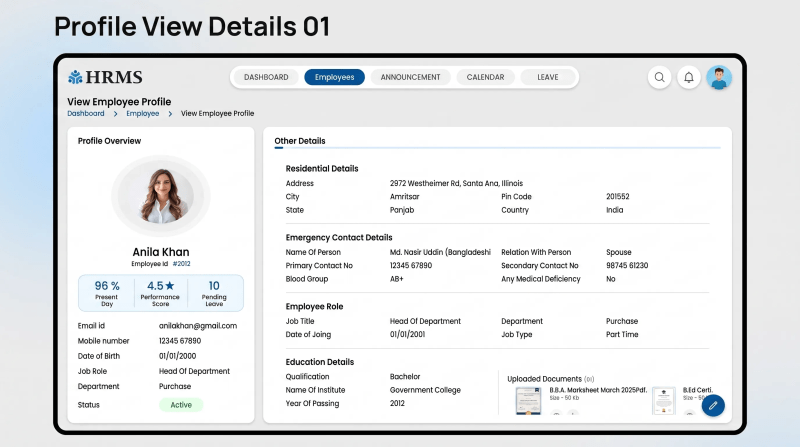Screen dimensions: 800x447
Task: Click date of joining 01/01/2001
Action: click(407, 334)
